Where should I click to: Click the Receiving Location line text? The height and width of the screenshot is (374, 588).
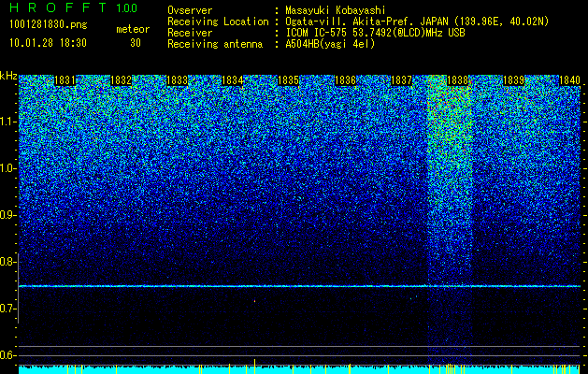coord(358,22)
